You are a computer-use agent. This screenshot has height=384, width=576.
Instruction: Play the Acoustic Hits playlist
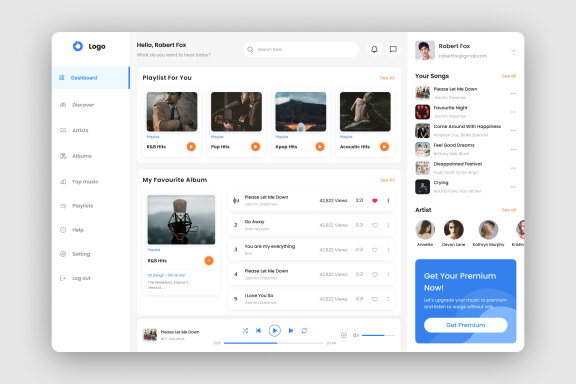[x=384, y=147]
